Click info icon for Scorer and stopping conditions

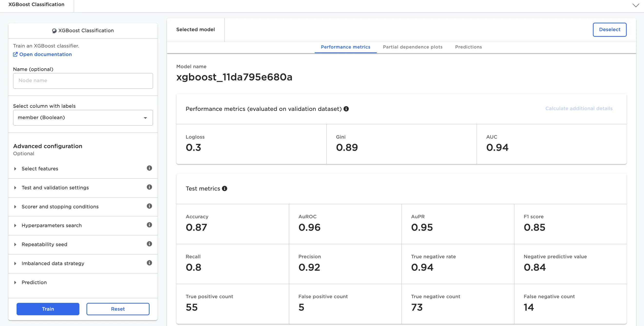tap(149, 206)
